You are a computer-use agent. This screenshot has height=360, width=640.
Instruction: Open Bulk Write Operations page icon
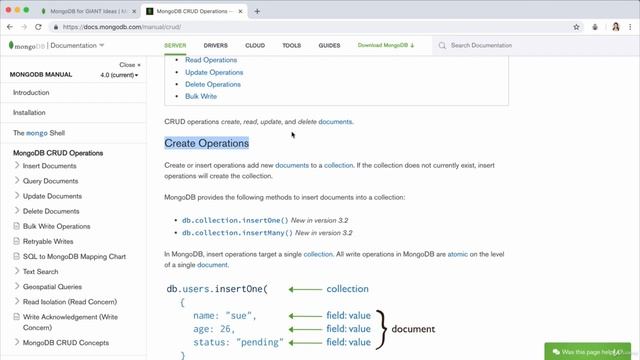coord(16,226)
